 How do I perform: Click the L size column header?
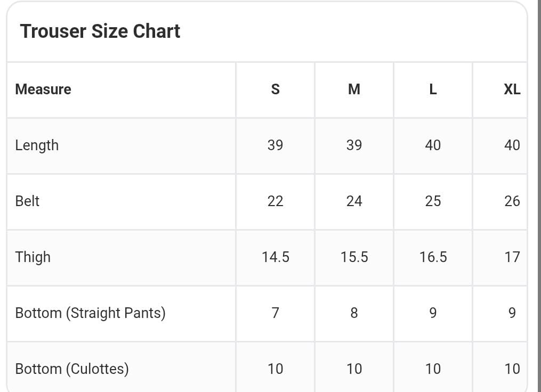[433, 89]
